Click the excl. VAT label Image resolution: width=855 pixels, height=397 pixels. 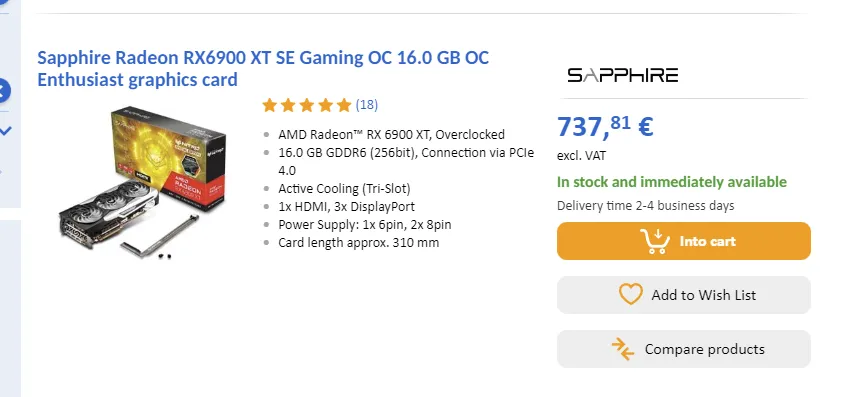pyautogui.click(x=581, y=156)
